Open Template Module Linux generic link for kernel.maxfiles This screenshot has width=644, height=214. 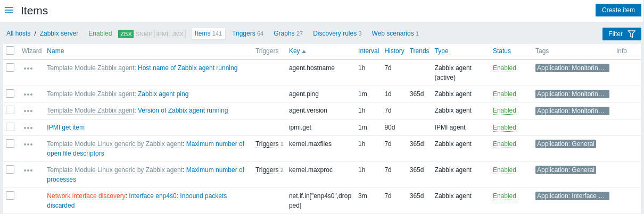(x=115, y=144)
